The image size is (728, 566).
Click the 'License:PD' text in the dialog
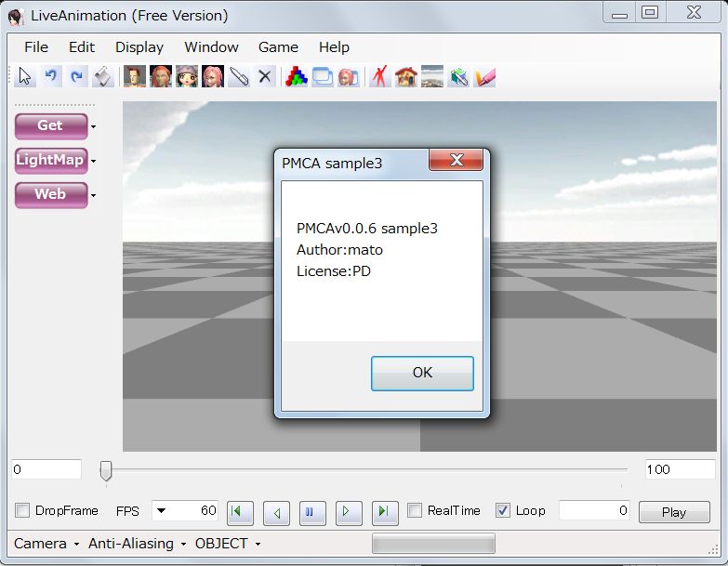tap(334, 271)
